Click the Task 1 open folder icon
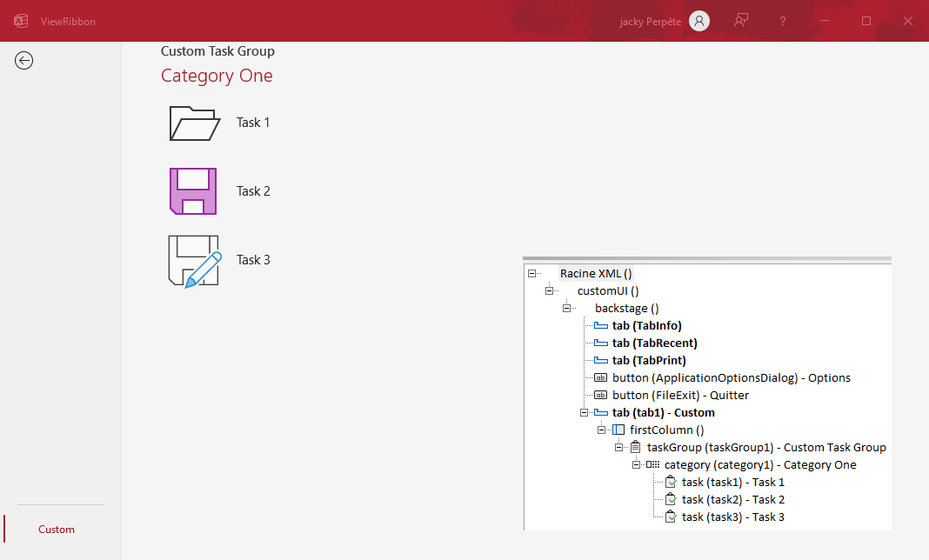Image resolution: width=929 pixels, height=560 pixels. [193, 123]
